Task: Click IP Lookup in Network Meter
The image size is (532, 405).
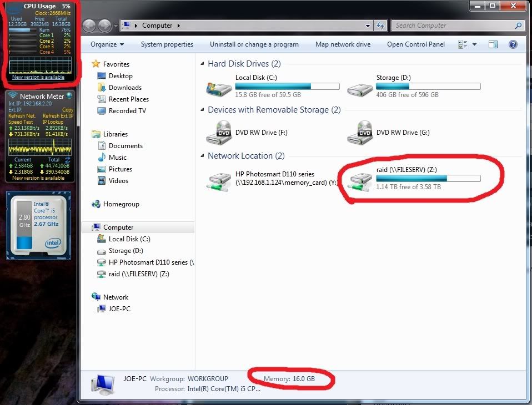Action: [x=53, y=122]
